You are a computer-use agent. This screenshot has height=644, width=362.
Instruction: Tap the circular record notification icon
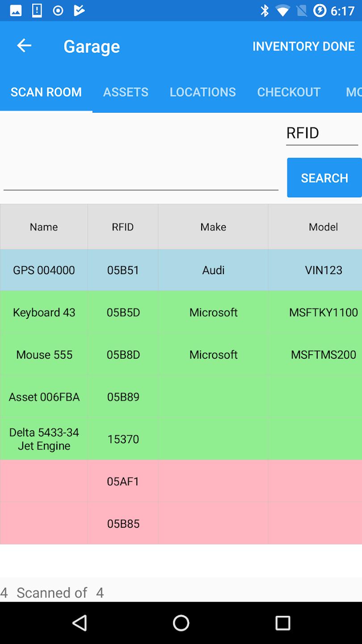pos(58,11)
